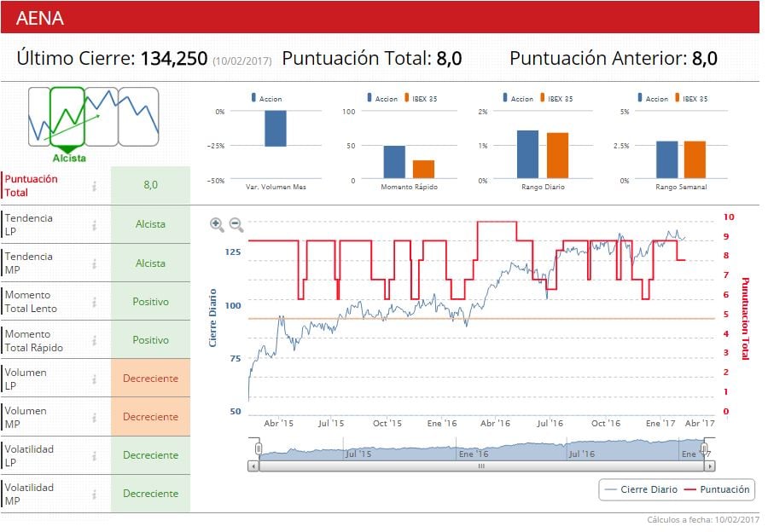768x532 pixels.
Task: Click the Cálculos a fecha 10/02/2017 footer
Action: (703, 520)
